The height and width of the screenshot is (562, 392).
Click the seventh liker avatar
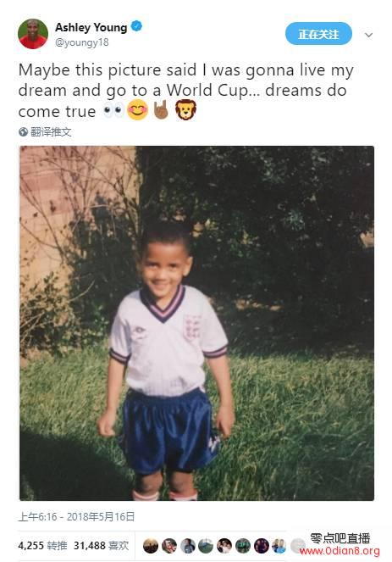click(262, 546)
